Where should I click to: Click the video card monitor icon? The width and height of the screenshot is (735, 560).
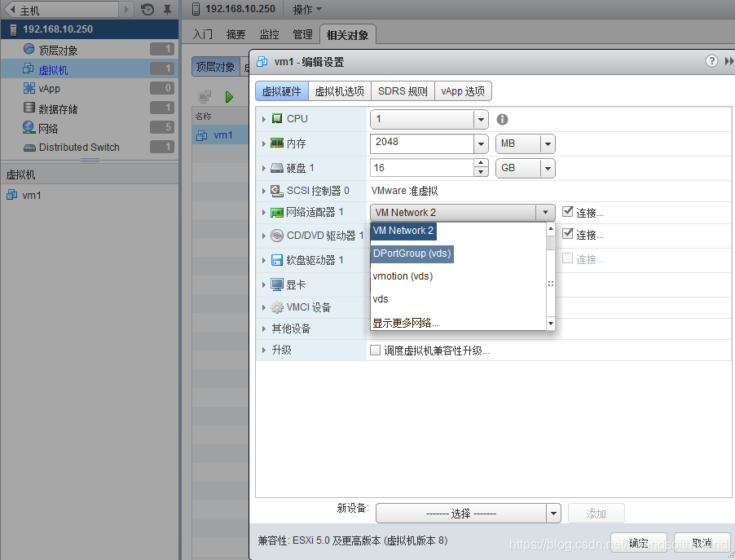click(277, 284)
